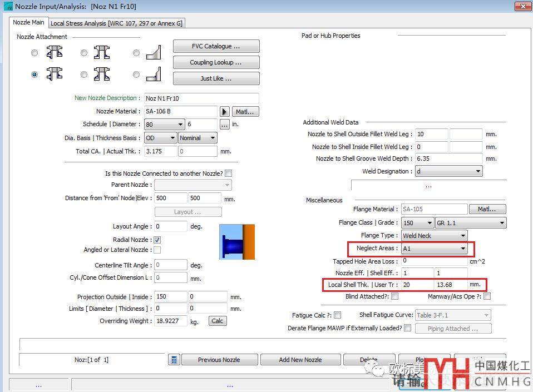Click the arrow icon next to Nozzle Material
This screenshot has height=392, width=533.
tap(224, 111)
